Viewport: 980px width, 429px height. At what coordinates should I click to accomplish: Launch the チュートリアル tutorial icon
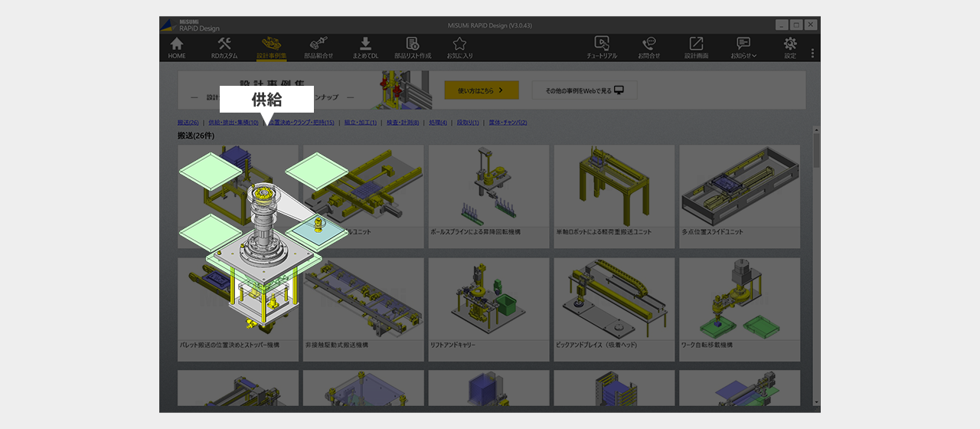tap(602, 47)
